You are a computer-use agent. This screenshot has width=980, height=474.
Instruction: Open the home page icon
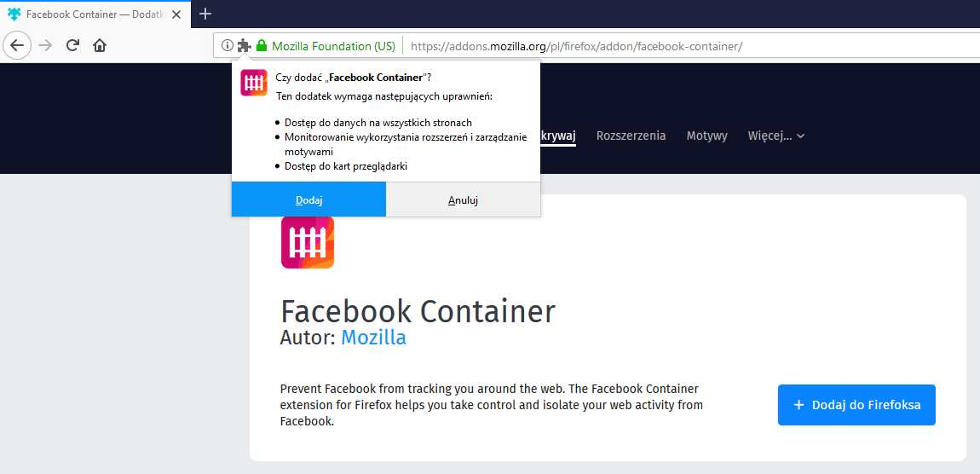(100, 45)
